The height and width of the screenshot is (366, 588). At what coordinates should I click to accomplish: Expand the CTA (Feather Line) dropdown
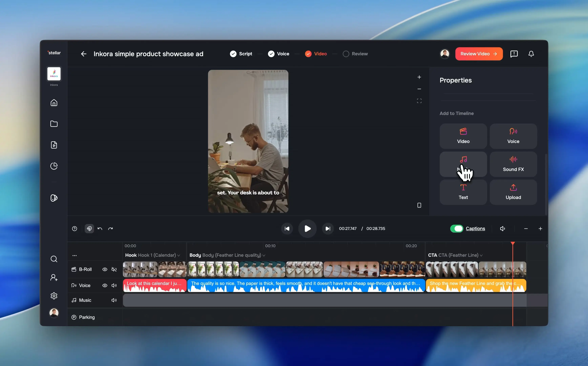point(481,255)
